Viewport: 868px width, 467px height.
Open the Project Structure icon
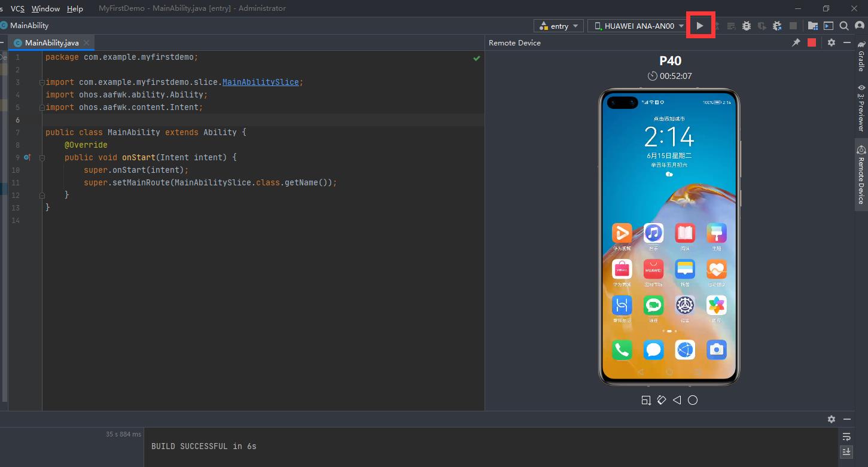tap(812, 26)
